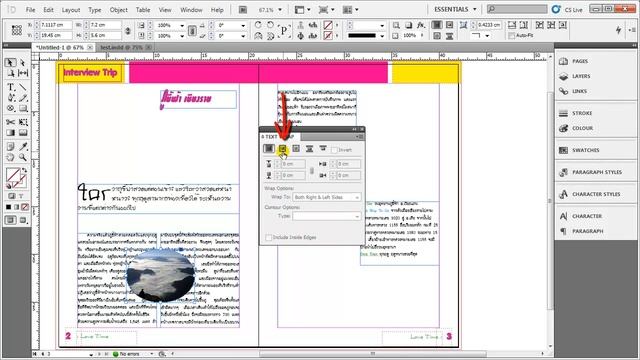Select the Gradient Feather tool
Screen dimensions: 640x360
[x=23, y=133]
